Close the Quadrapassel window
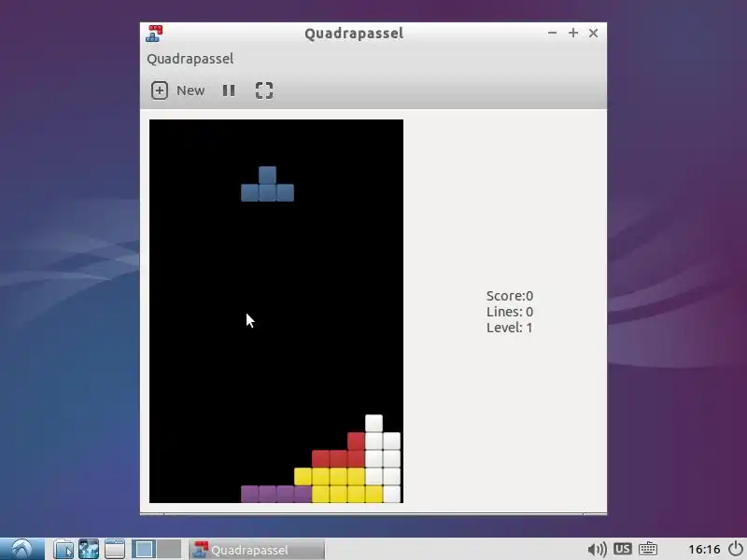Viewport: 747px width, 560px height. point(593,33)
